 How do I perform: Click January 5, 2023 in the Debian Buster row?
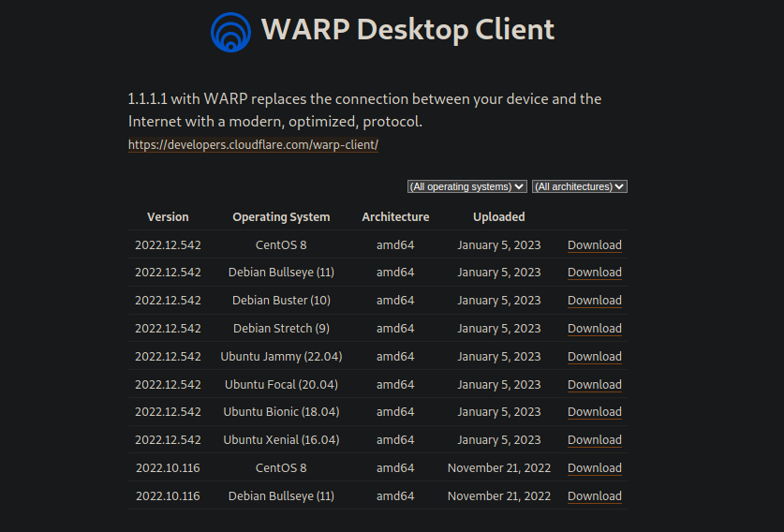click(x=499, y=300)
